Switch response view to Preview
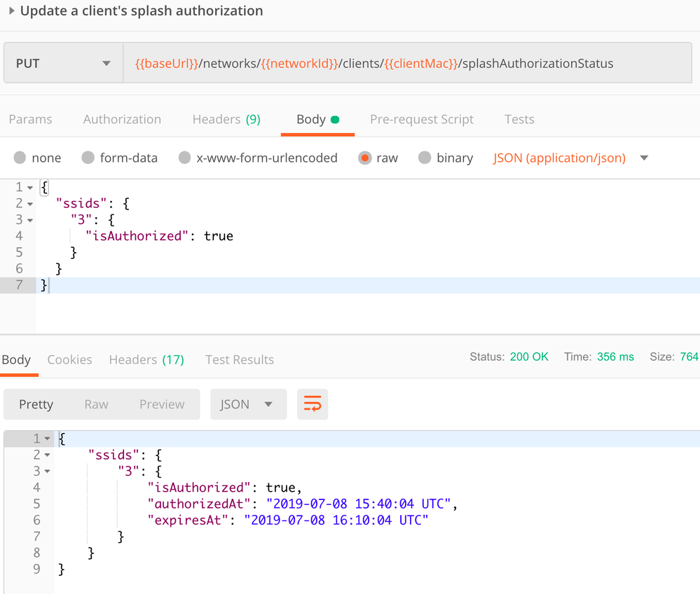Viewport: 700px width, 594px height. [162, 404]
